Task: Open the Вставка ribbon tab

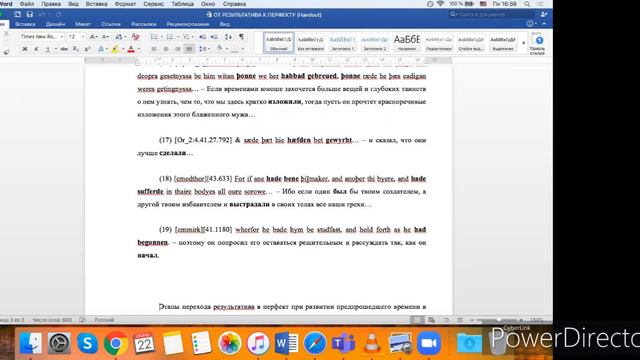Action: pos(25,24)
